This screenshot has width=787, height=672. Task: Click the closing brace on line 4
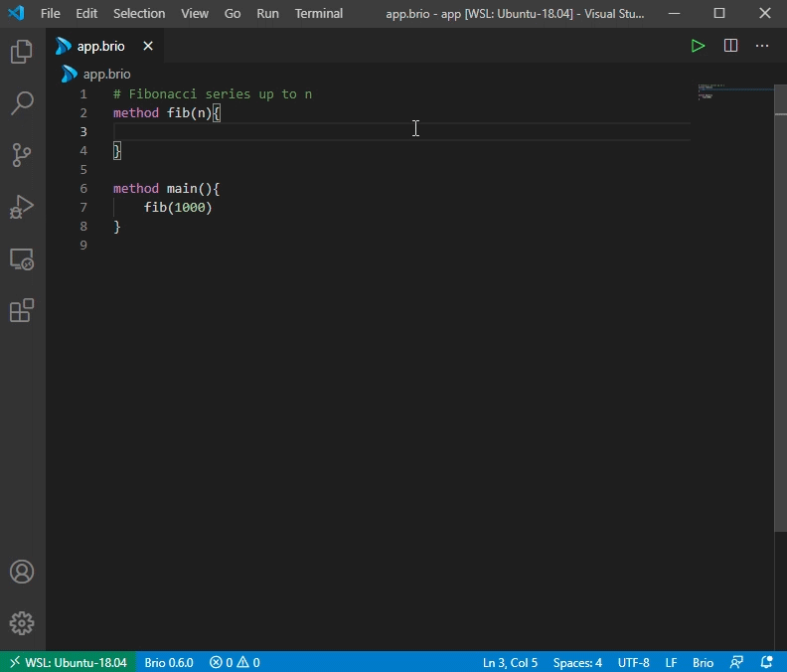coord(117,151)
